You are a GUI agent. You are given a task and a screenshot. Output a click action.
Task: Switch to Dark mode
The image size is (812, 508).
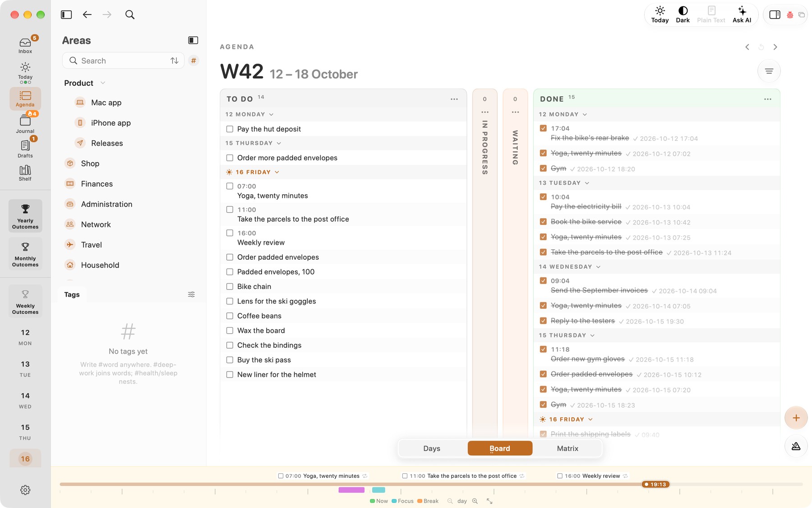(x=683, y=14)
